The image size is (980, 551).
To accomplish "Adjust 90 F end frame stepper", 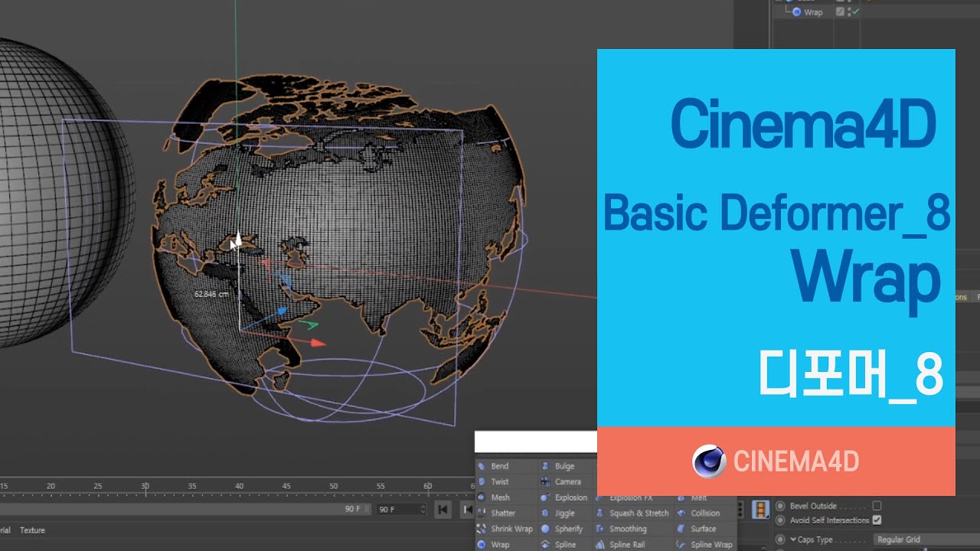I will (423, 509).
